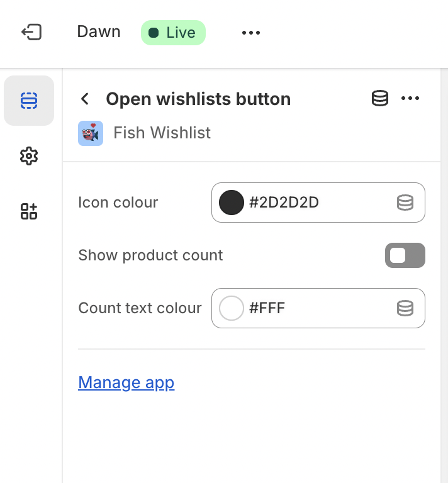Click the Fish Wishlist app icon

[x=91, y=133]
